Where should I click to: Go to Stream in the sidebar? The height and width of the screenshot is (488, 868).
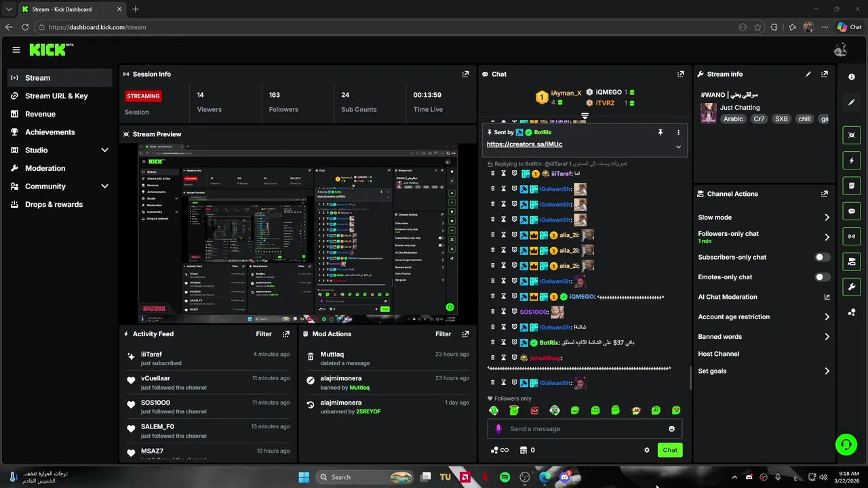click(x=60, y=78)
